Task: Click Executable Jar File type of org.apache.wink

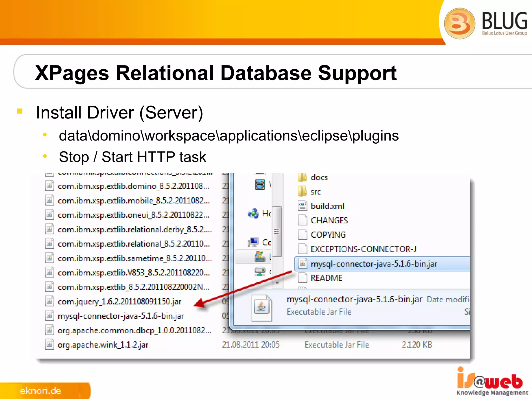Action: pyautogui.click(x=337, y=345)
